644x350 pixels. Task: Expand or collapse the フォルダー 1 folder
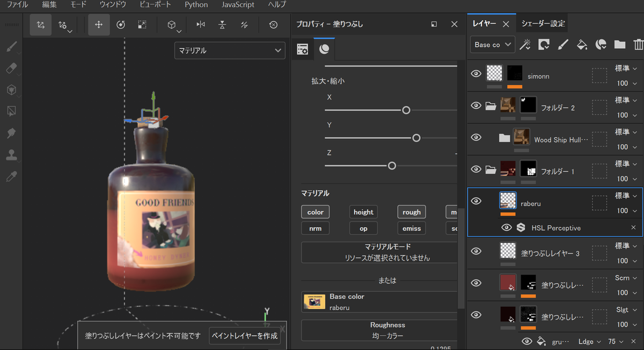(x=490, y=170)
